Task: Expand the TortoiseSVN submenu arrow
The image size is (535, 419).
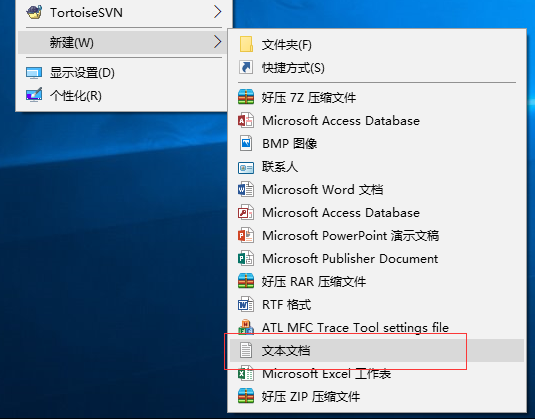Action: click(x=218, y=12)
